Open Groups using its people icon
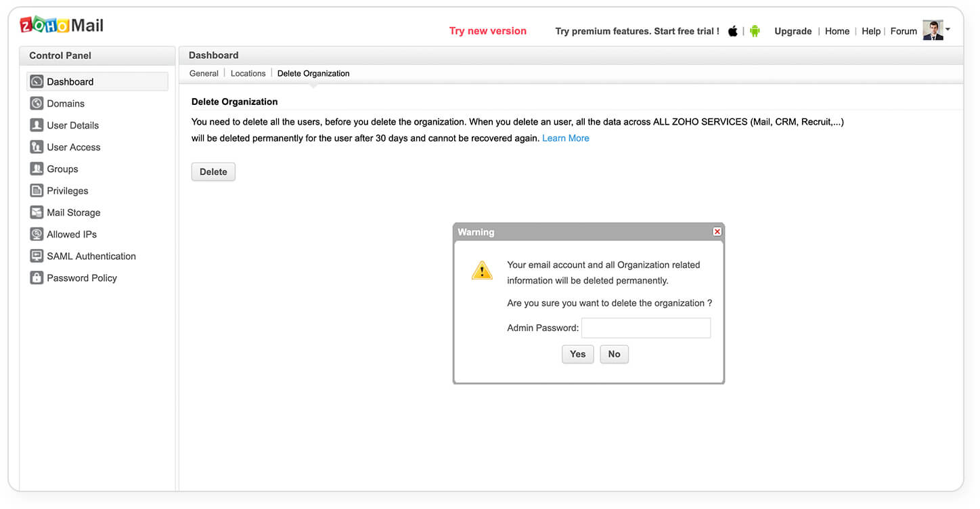The image size is (980, 509). 37,169
